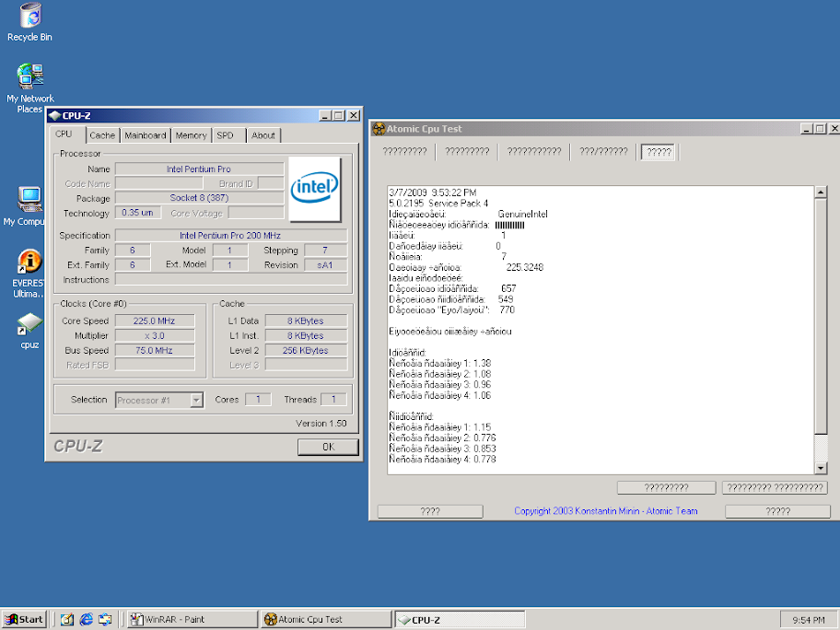
Task: Click the ????????? button below results
Action: click(x=667, y=487)
